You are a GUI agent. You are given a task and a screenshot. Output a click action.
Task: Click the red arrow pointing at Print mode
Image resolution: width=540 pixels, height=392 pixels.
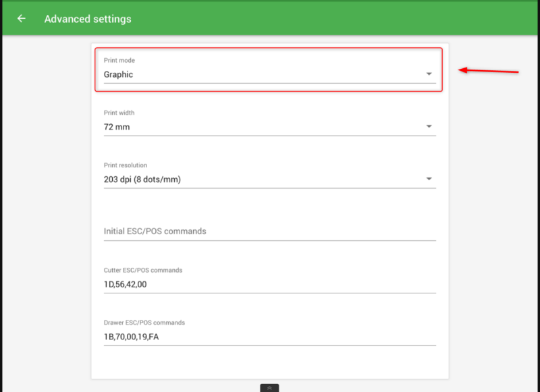point(488,70)
